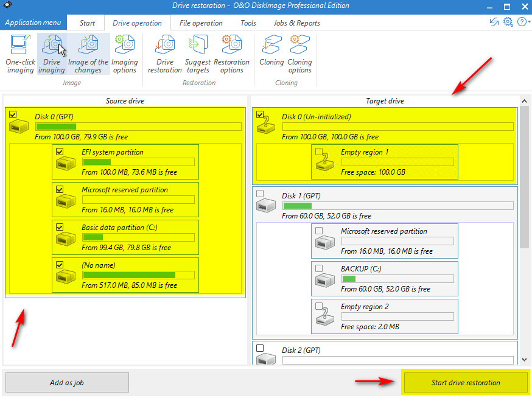The height and width of the screenshot is (398, 532).
Task: Toggle Basic data partition (C:) checkbox
Action: (x=60, y=227)
